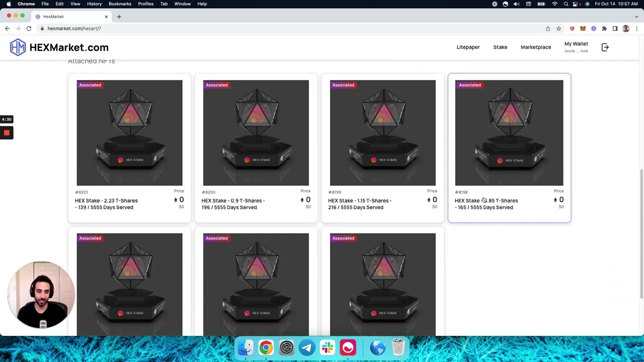Open the Chrome profile avatar
Screen dimensions: 644x362
point(626,29)
